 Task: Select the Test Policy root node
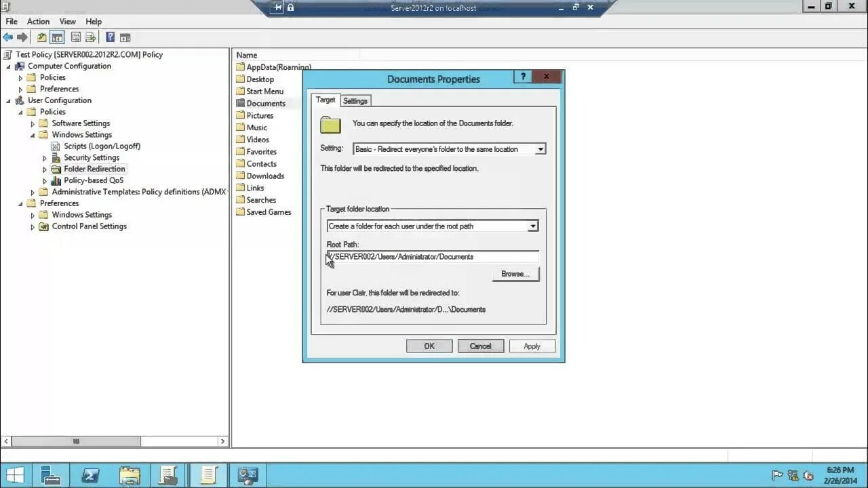click(89, 55)
